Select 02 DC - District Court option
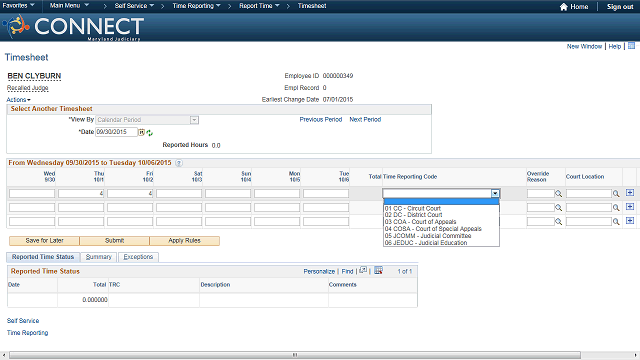The height and width of the screenshot is (360, 640). coord(441,215)
